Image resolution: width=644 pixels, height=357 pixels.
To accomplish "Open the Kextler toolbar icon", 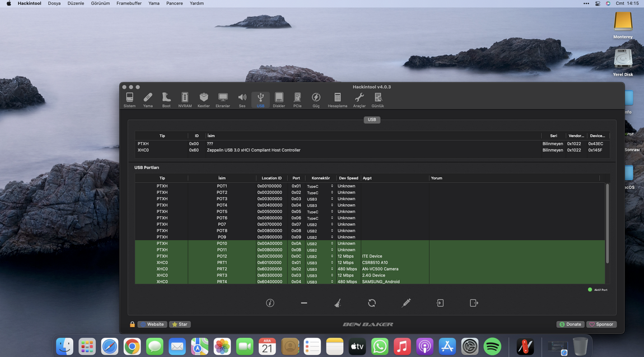I will (203, 100).
